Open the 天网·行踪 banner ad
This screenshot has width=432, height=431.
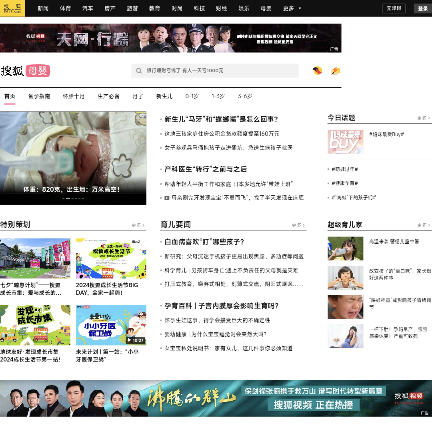[171, 38]
